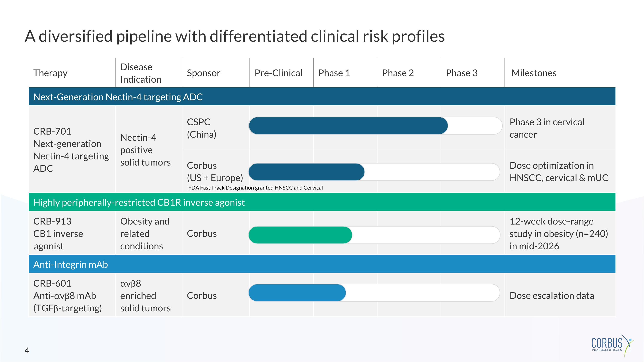Click the FDA Fast Track Designation footnote
Screen dimensions: 644x362
click(x=255, y=188)
